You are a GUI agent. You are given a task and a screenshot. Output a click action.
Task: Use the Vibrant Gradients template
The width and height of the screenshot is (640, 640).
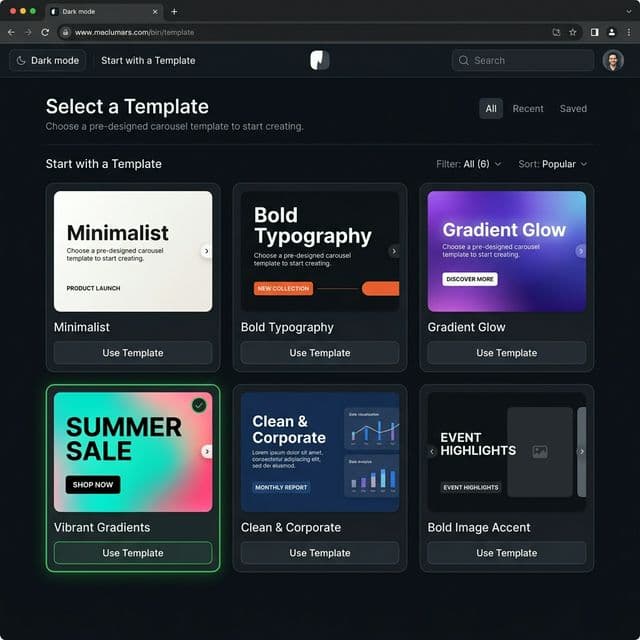(x=133, y=553)
